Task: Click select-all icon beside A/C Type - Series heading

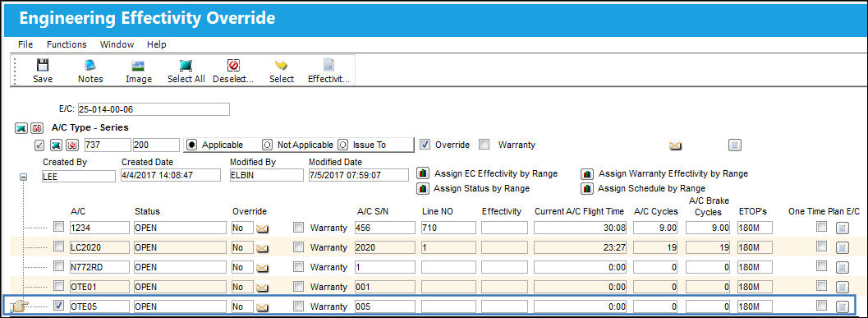Action: click(x=21, y=128)
